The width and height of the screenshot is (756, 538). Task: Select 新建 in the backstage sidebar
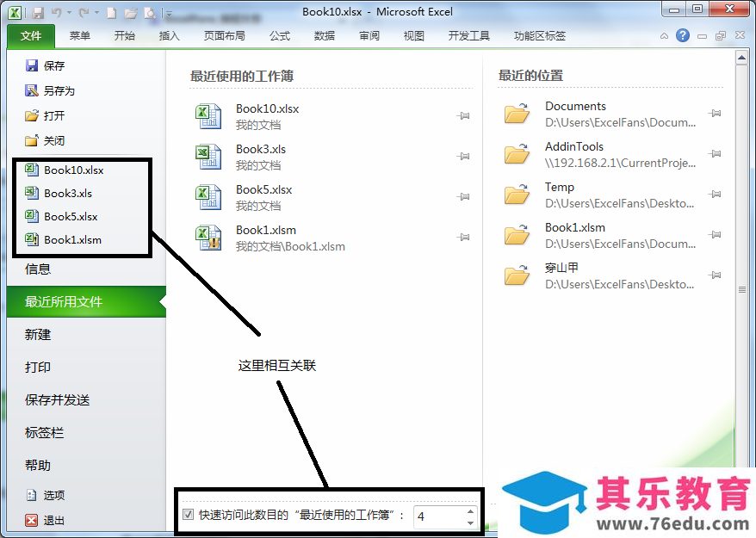[x=38, y=335]
